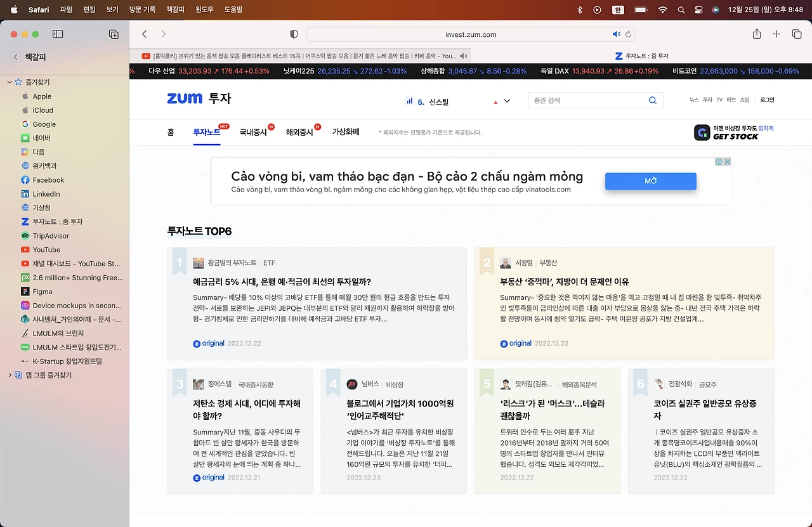Open the 저탄소 경제 시대 article card
This screenshot has height=527, width=812.
coord(240,431)
